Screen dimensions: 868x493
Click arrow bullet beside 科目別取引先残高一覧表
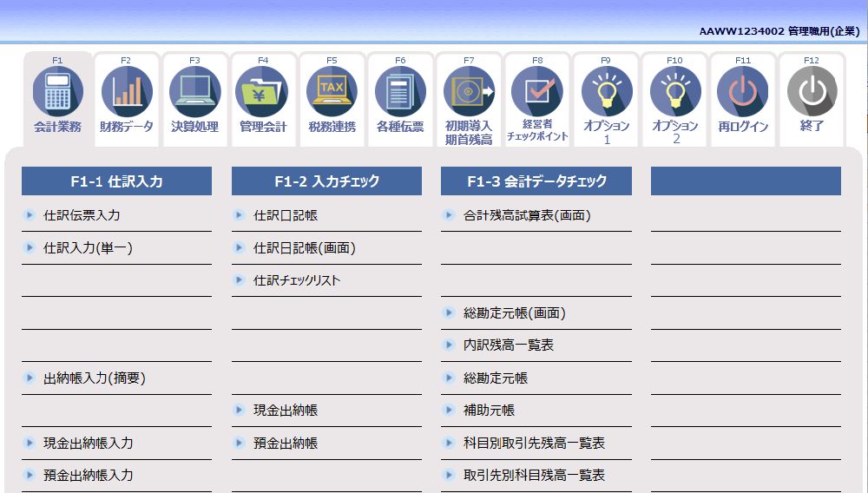(449, 442)
